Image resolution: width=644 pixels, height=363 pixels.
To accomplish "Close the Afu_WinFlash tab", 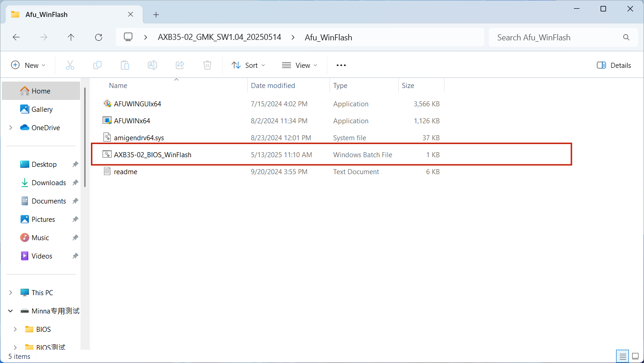I will click(x=130, y=14).
